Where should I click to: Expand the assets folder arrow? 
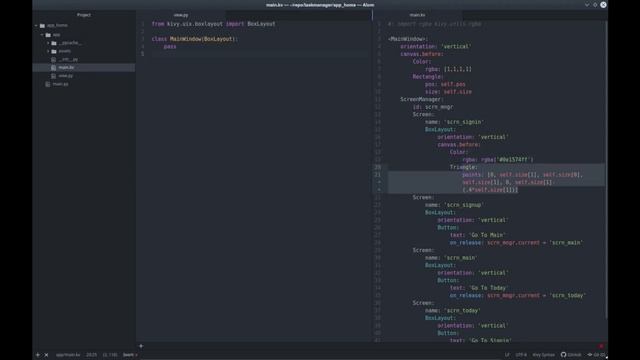point(48,51)
